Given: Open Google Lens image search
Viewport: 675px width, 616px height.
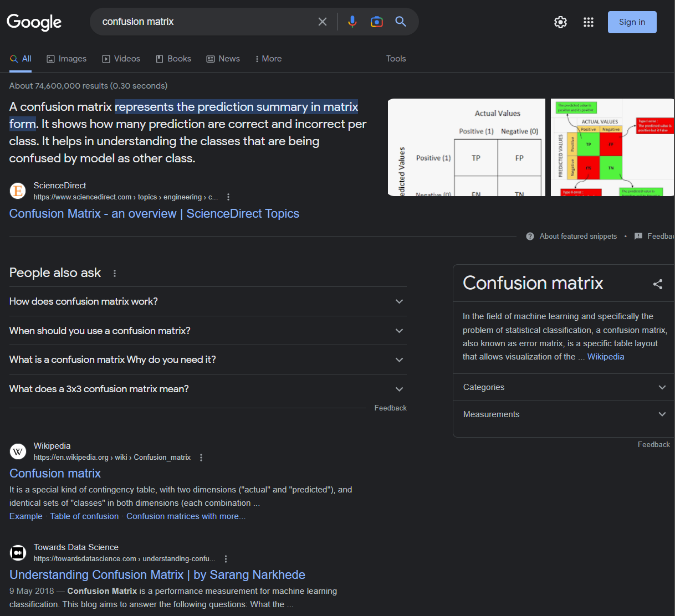Looking at the screenshot, I should pos(377,22).
